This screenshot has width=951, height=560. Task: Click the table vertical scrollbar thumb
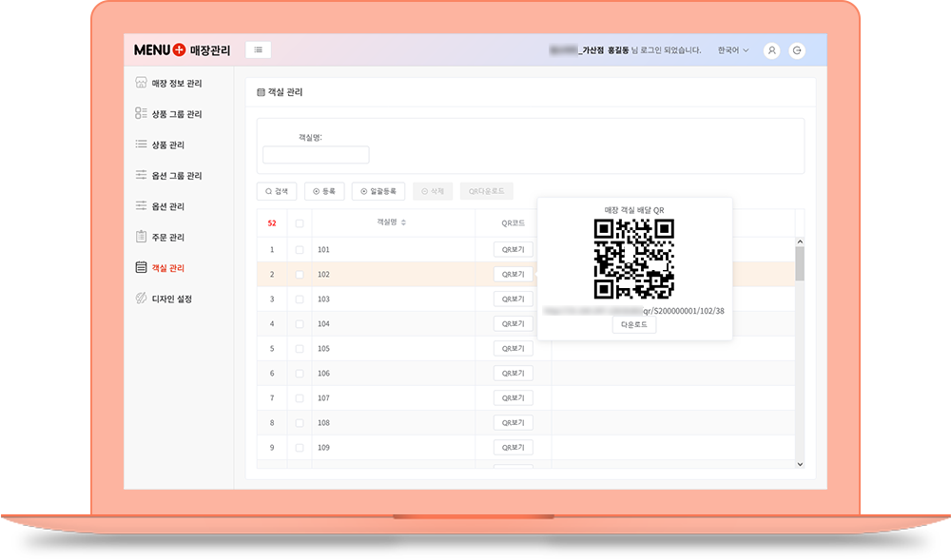[x=800, y=263]
